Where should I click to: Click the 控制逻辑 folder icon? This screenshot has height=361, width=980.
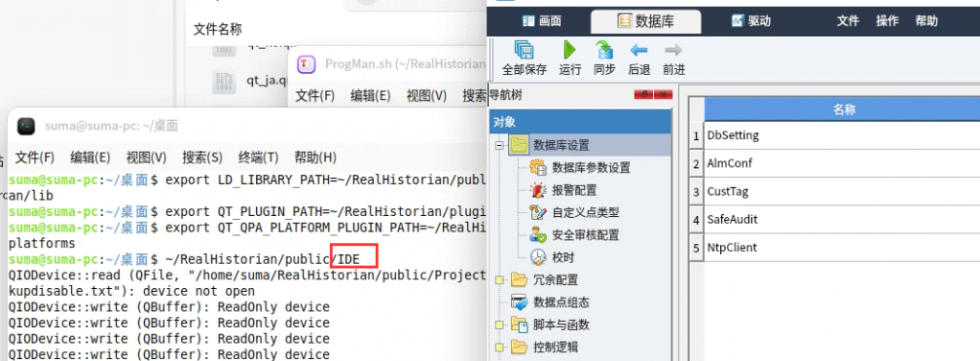pyautogui.click(x=519, y=347)
